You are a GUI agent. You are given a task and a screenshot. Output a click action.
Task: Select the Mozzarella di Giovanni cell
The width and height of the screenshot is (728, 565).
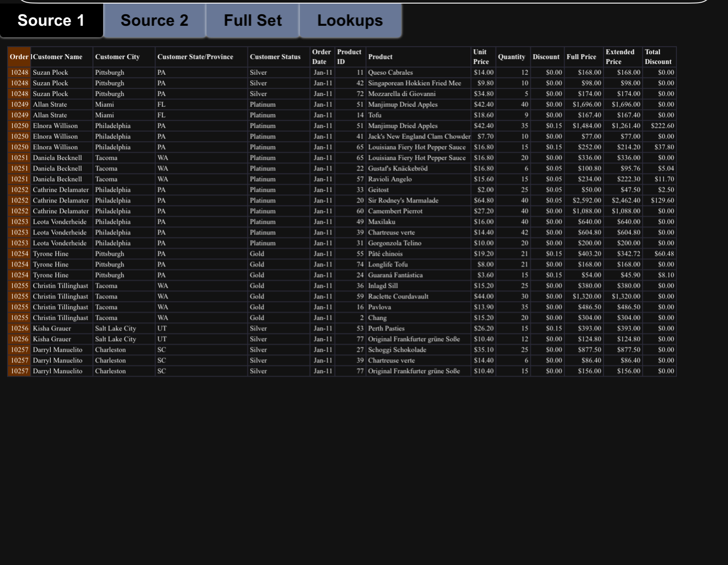tap(418, 94)
